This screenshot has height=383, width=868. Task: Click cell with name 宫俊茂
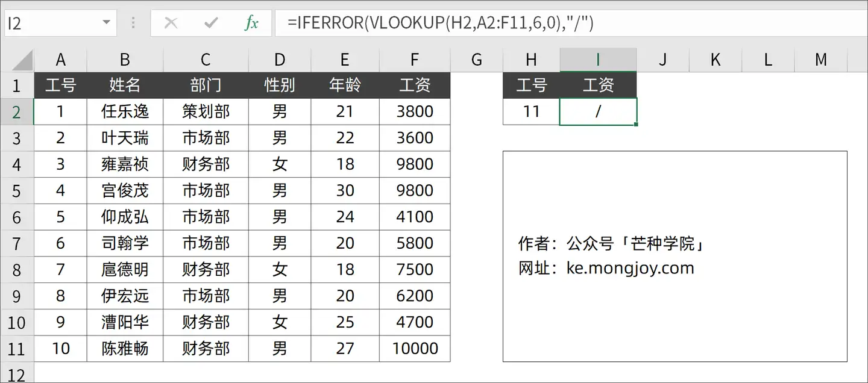coord(125,190)
